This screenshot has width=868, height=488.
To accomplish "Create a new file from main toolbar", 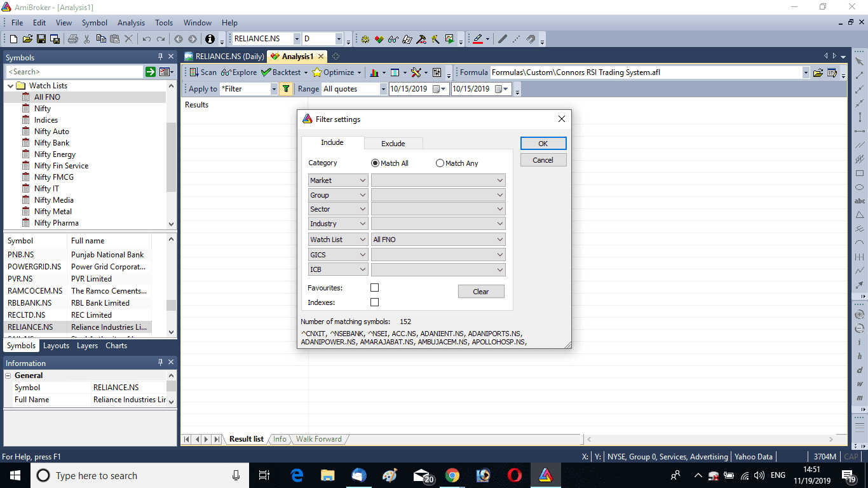I will (13, 39).
